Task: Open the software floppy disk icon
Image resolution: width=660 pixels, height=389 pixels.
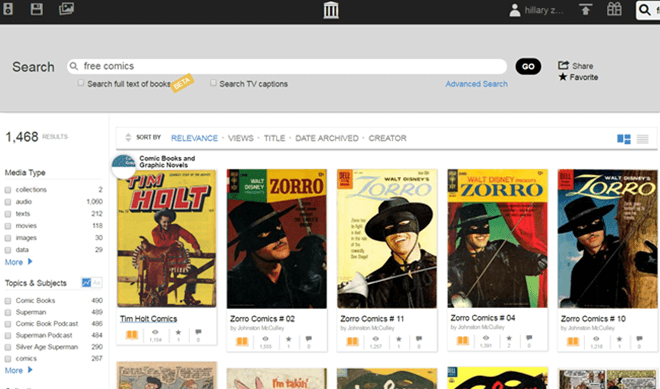Action: [x=37, y=9]
